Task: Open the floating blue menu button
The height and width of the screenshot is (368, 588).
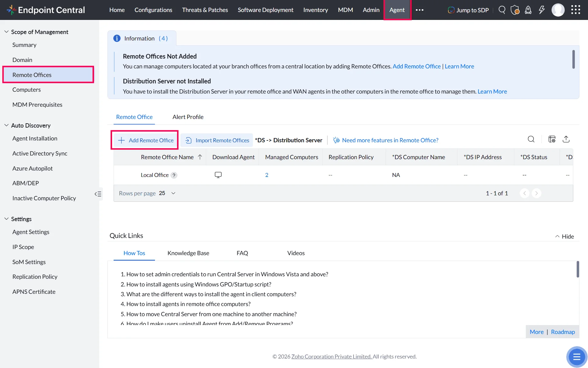Action: pyautogui.click(x=577, y=357)
